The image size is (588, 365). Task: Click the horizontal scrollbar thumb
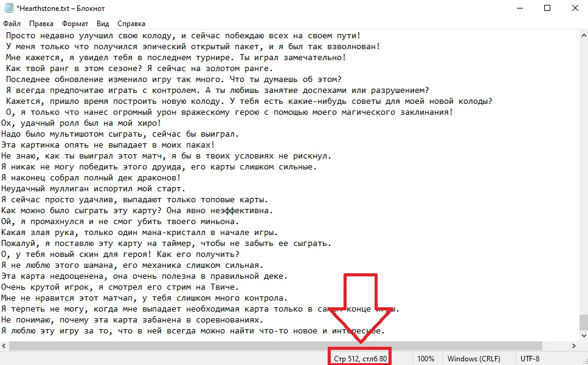[275, 346]
